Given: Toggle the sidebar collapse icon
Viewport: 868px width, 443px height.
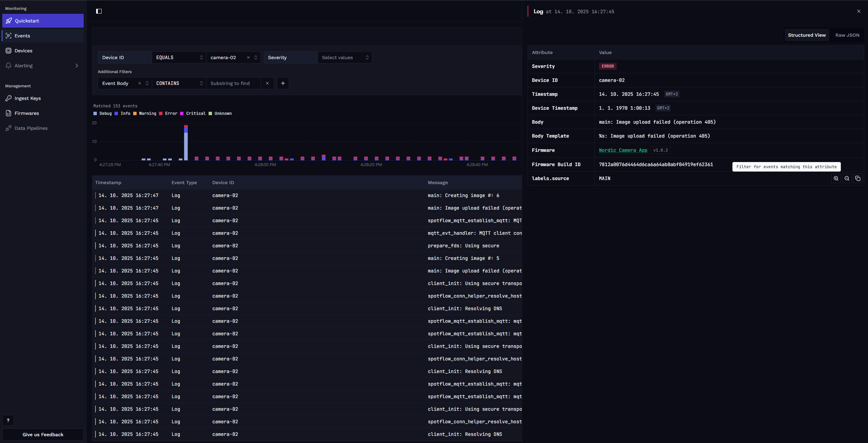Looking at the screenshot, I should tap(99, 11).
